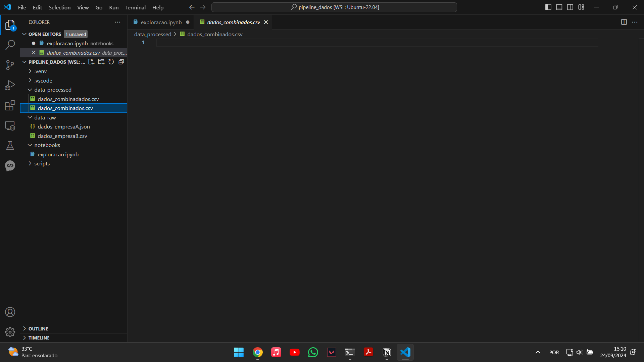This screenshot has height=362, width=644.
Task: Open the Run and Debug view
Action: click(10, 85)
